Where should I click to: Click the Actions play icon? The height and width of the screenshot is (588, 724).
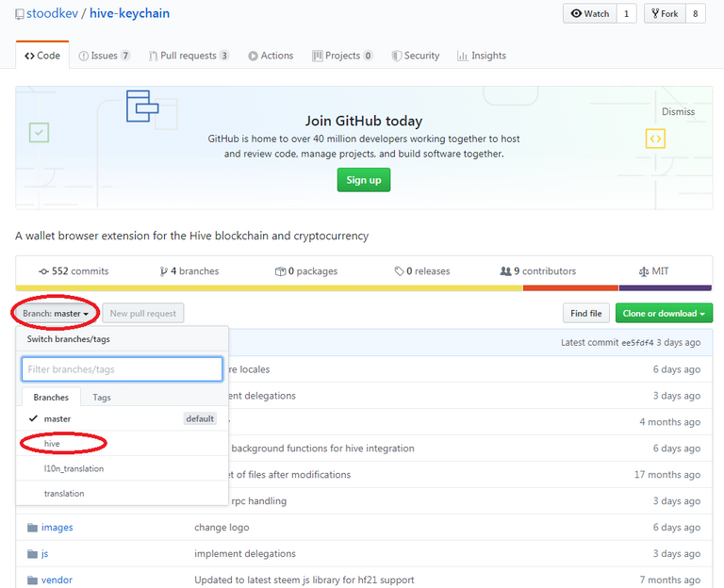(x=253, y=56)
